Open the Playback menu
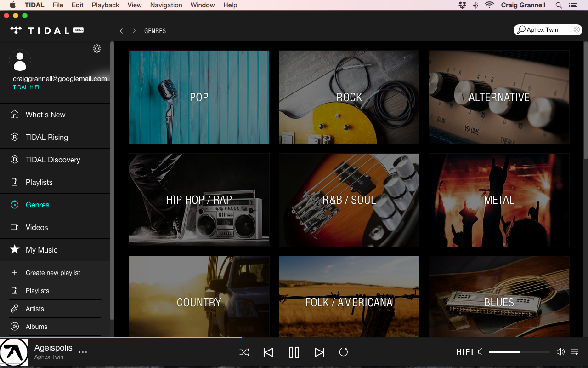 point(105,5)
